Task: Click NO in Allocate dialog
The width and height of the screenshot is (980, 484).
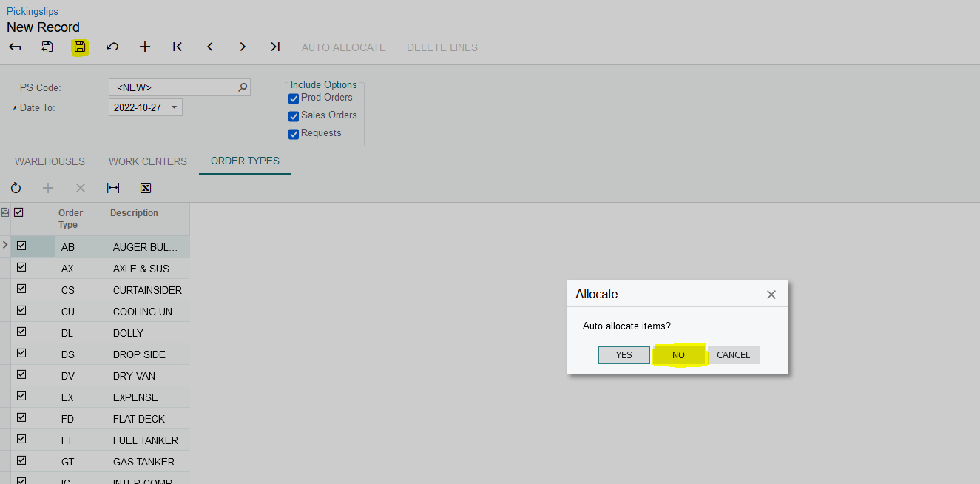Action: [x=678, y=355]
